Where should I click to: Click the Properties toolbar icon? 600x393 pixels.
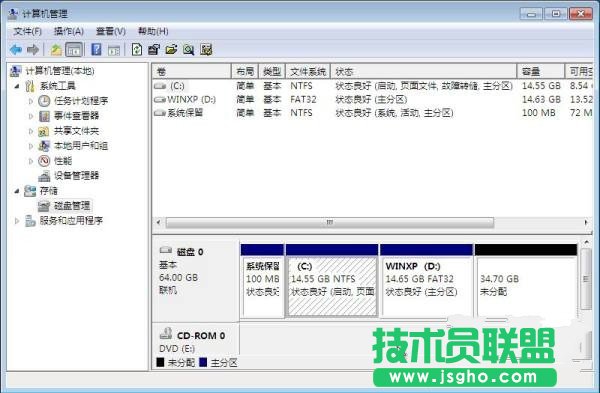tap(154, 50)
